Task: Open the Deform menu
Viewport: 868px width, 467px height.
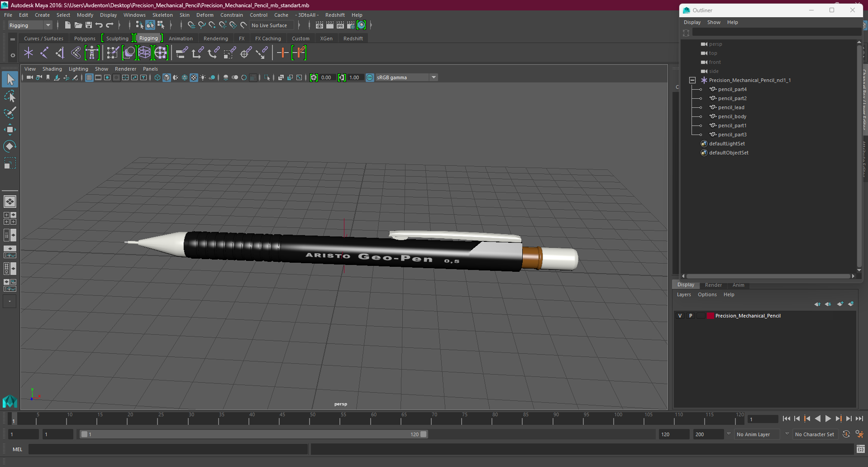Action: (x=205, y=15)
